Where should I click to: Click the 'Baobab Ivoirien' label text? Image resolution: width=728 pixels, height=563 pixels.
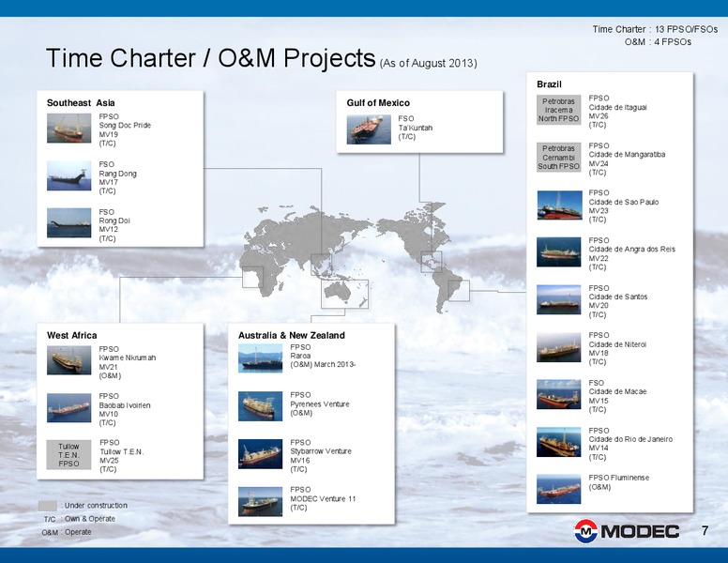125,405
